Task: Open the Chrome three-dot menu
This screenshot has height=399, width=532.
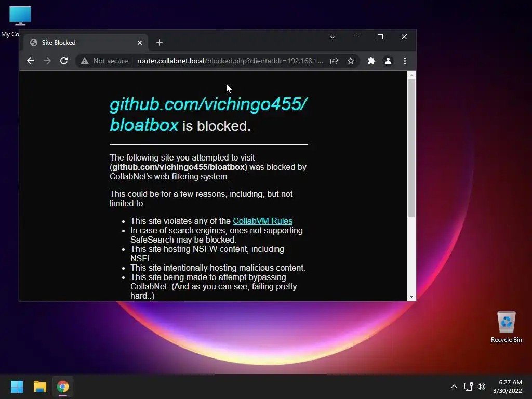Action: 405,61
